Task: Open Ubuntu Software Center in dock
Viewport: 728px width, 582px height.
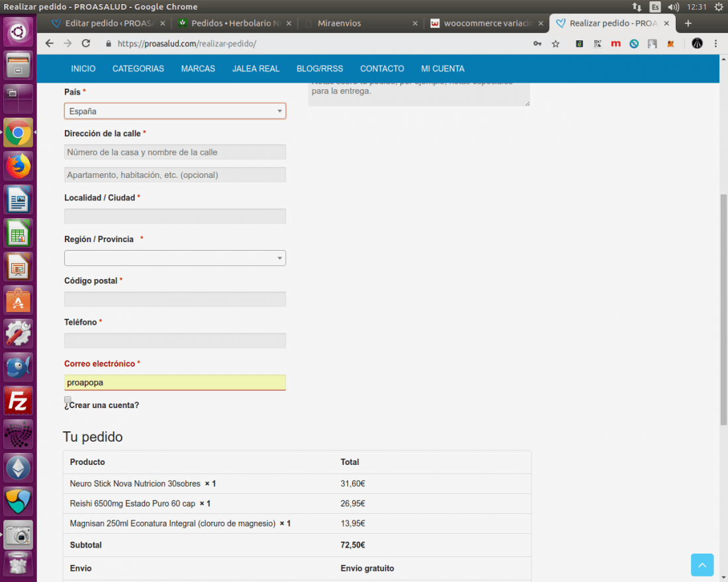Action: pyautogui.click(x=18, y=300)
